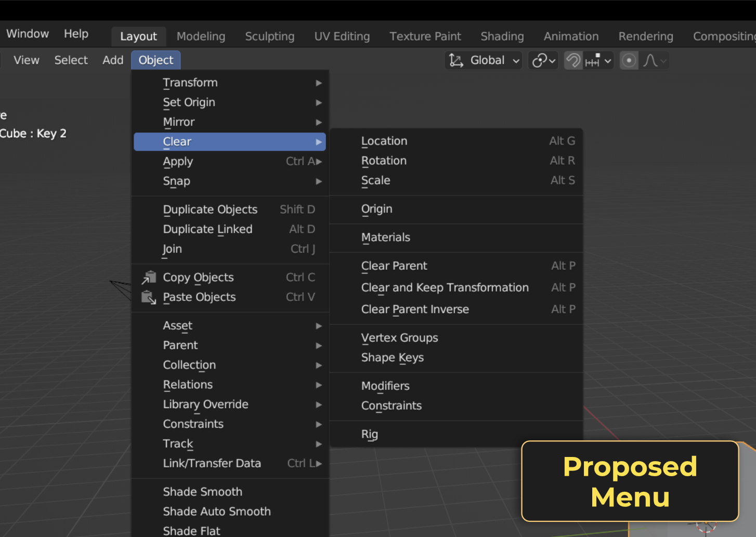
Task: Click Shade Smooth
Action: 230,492
